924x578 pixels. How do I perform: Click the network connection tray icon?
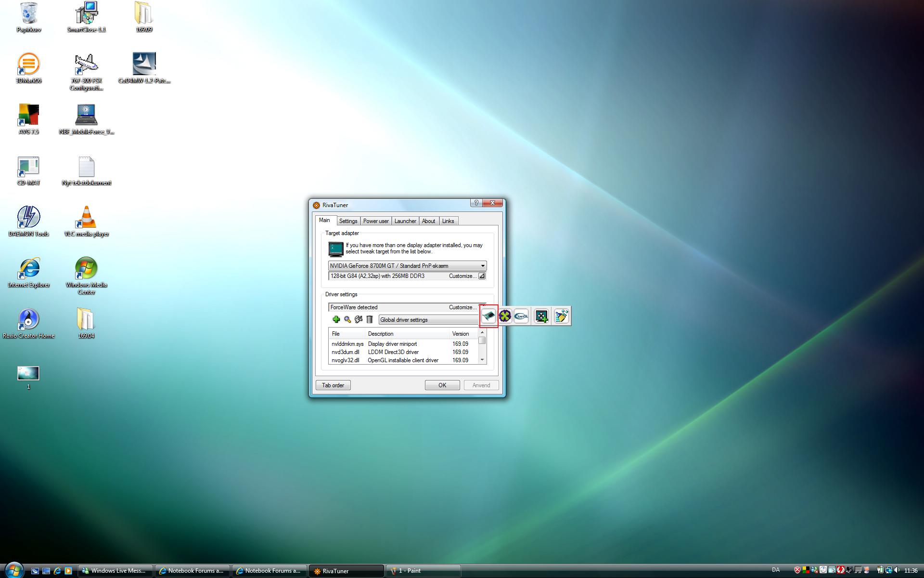click(x=888, y=570)
